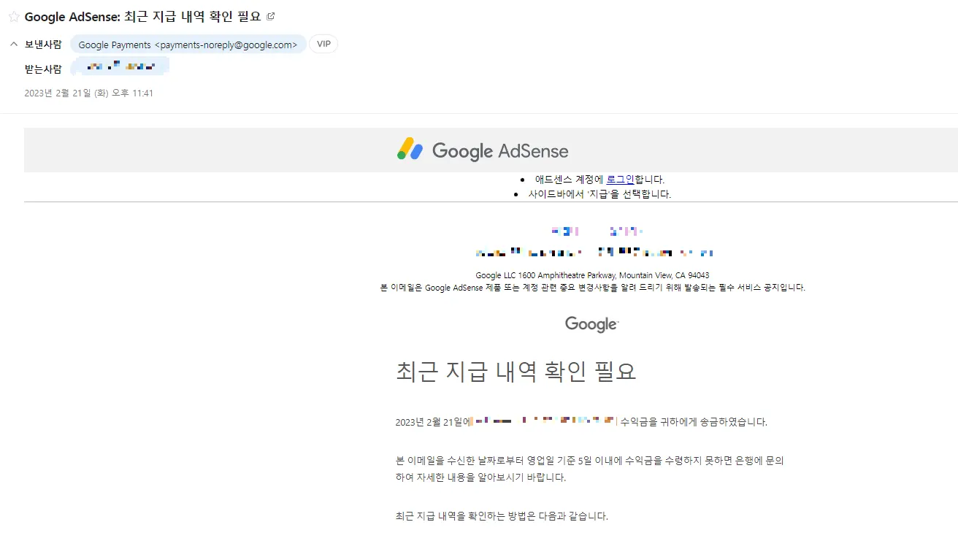Toggle the VIP badge for sender
The width and height of the screenshot is (958, 560).
coord(323,44)
